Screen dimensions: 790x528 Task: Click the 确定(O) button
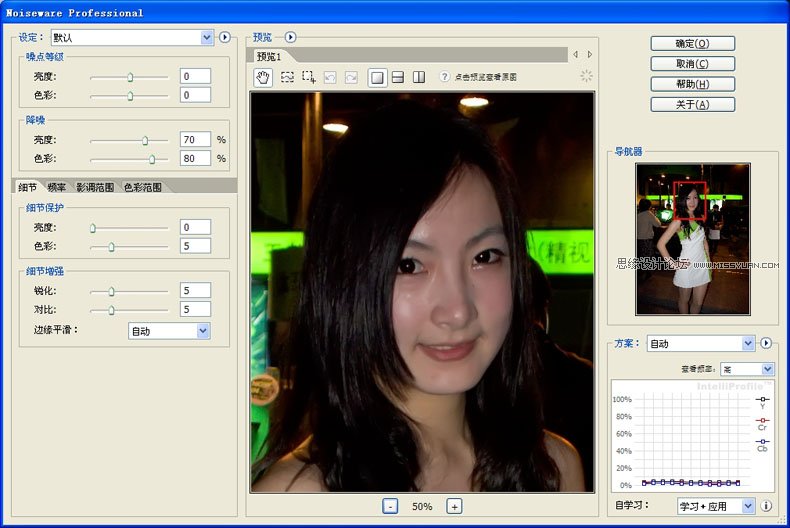point(692,44)
